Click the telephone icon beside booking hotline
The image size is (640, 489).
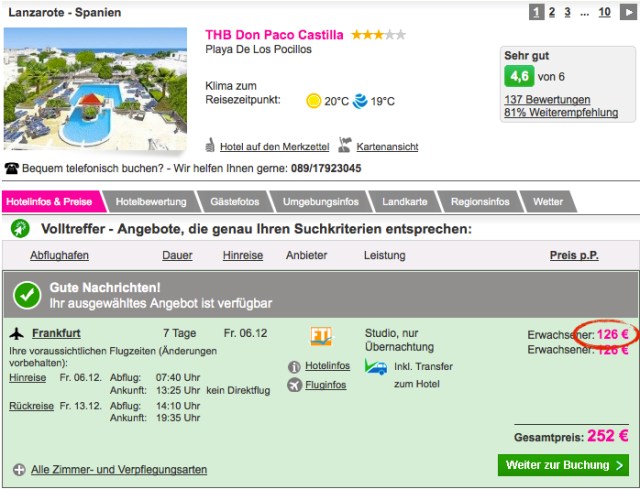tap(11, 168)
